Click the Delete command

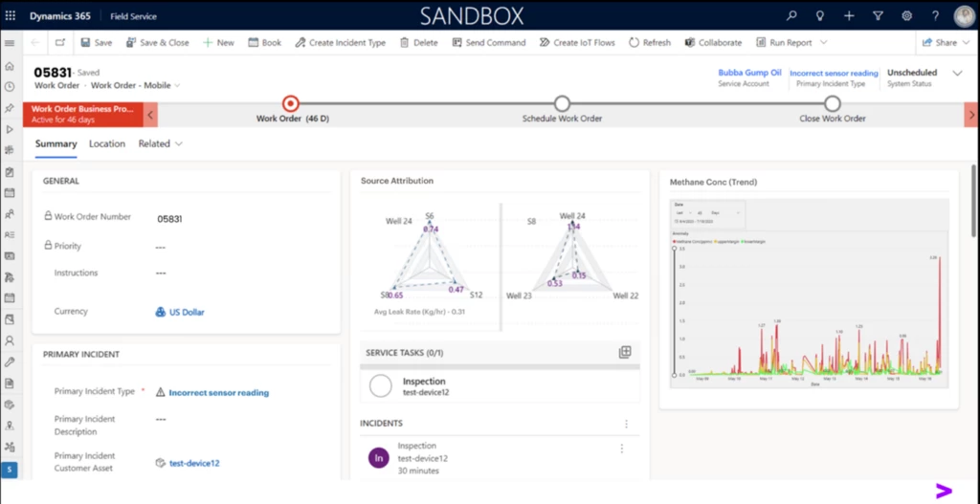(x=419, y=42)
